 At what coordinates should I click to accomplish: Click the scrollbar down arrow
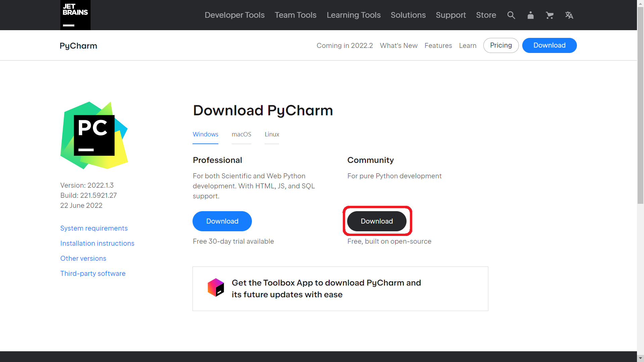click(640, 358)
